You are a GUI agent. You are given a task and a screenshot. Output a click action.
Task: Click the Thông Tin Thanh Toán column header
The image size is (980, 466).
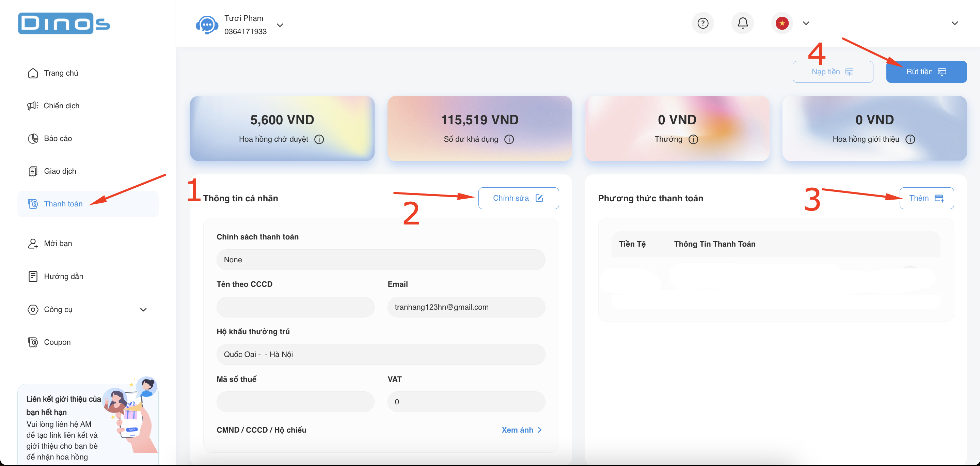pyautogui.click(x=714, y=244)
